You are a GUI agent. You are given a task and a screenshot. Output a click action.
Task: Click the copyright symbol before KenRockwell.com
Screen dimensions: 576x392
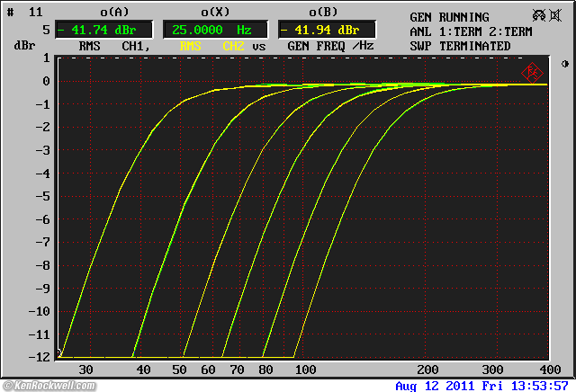(x=6, y=386)
